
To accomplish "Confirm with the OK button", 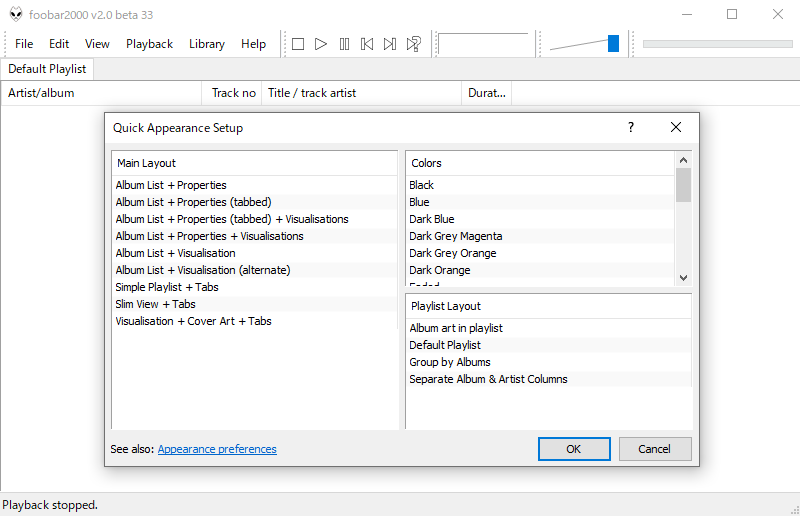I will click(x=574, y=449).
